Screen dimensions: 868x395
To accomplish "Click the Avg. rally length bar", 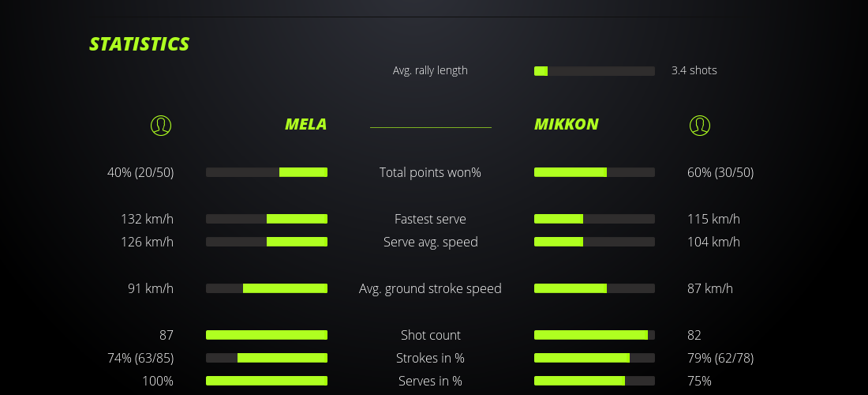I will [x=594, y=71].
